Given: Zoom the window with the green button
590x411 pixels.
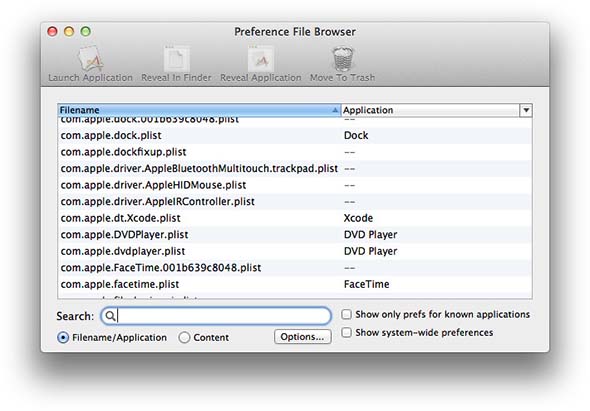Looking at the screenshot, I should tap(86, 31).
